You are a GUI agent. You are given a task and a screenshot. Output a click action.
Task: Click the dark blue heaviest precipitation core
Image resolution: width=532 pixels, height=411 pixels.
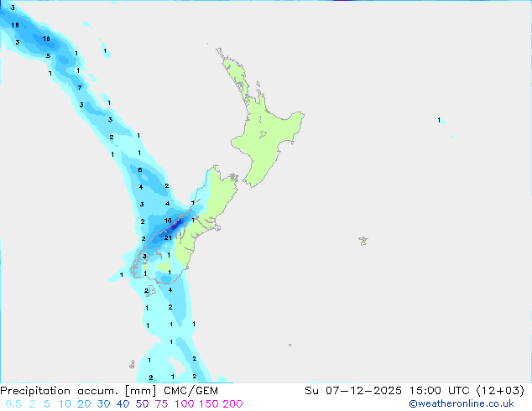(177, 224)
